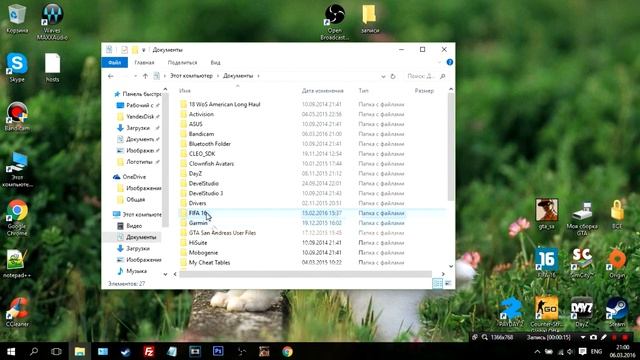Expand the ribbon with the chevron
640x360 pixels.
click(439, 62)
